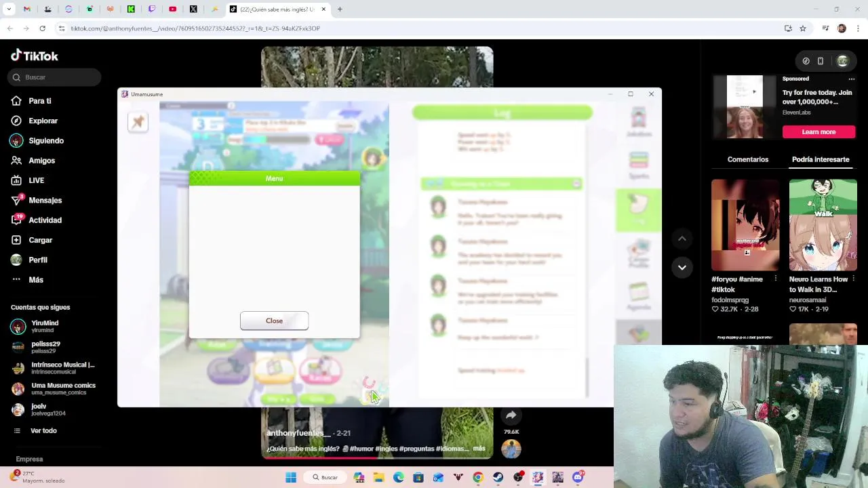
Task: Switch to Comentarios tab
Action: point(747,159)
